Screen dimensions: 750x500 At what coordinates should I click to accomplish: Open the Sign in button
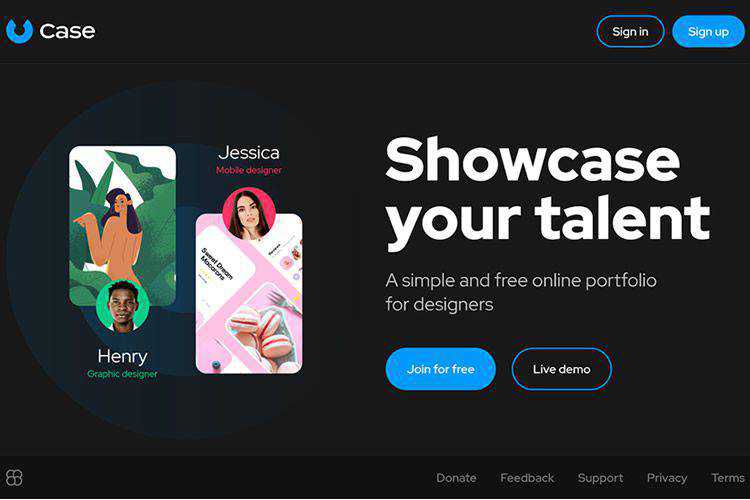point(630,32)
